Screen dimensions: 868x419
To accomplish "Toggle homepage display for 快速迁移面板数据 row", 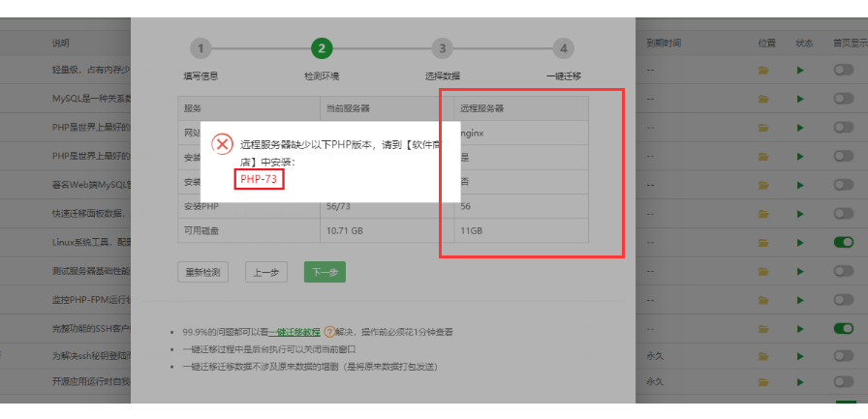I will (x=844, y=213).
